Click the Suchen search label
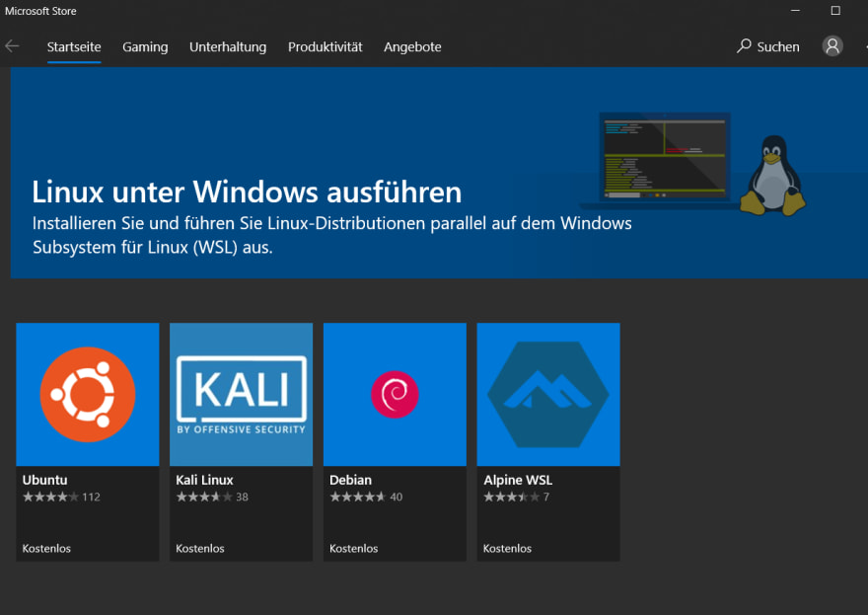This screenshot has height=615, width=868. point(778,47)
